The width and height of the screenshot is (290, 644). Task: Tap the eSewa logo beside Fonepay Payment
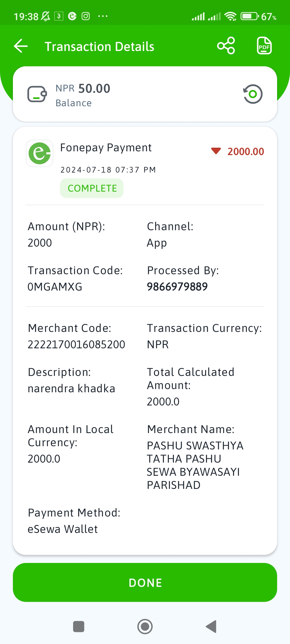coord(39,153)
